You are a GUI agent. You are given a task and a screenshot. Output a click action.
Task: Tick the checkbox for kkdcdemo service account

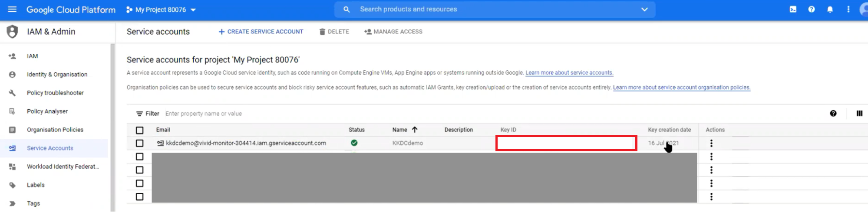pos(139,143)
